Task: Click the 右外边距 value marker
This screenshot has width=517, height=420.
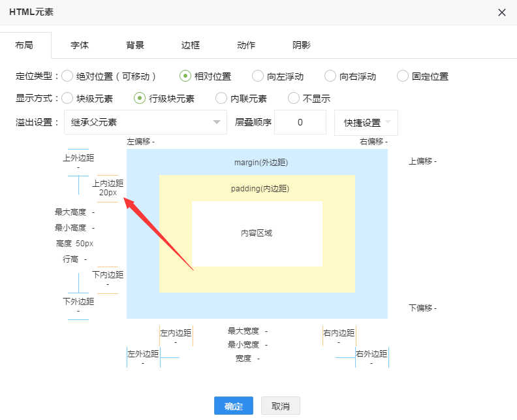Action: tap(371, 363)
